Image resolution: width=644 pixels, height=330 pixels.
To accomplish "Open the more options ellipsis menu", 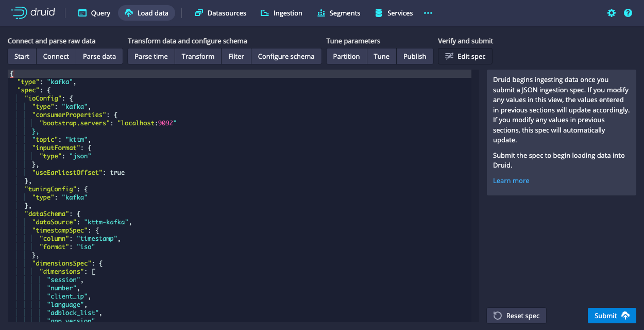I will click(x=428, y=13).
